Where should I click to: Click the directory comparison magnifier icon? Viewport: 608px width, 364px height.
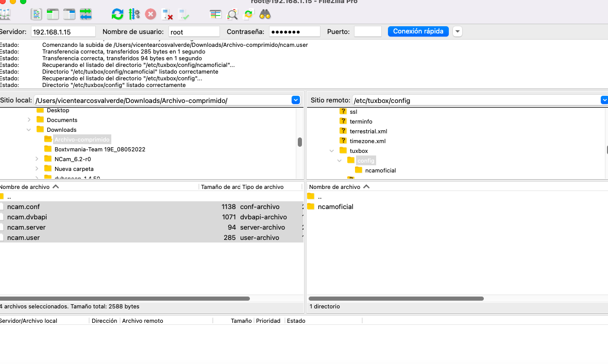click(x=232, y=14)
